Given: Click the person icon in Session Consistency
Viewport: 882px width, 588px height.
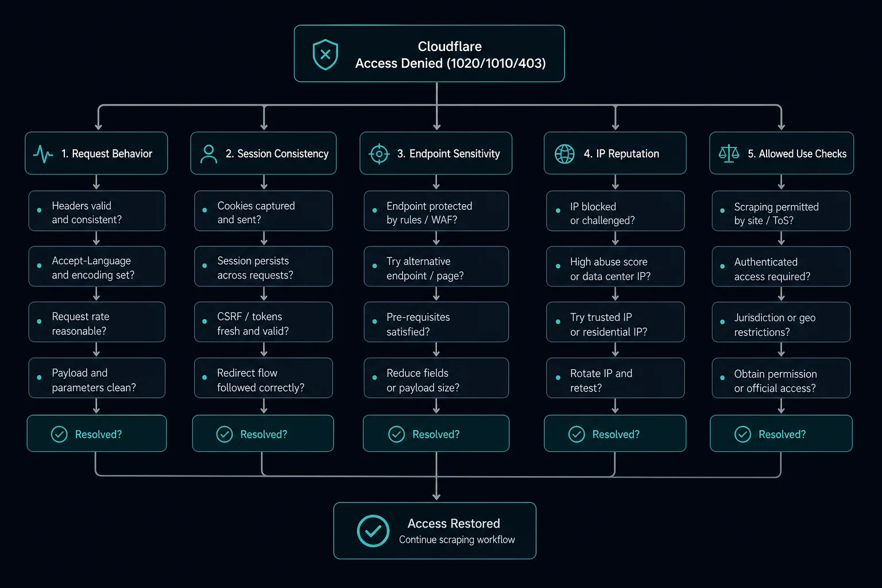Looking at the screenshot, I should click(208, 154).
